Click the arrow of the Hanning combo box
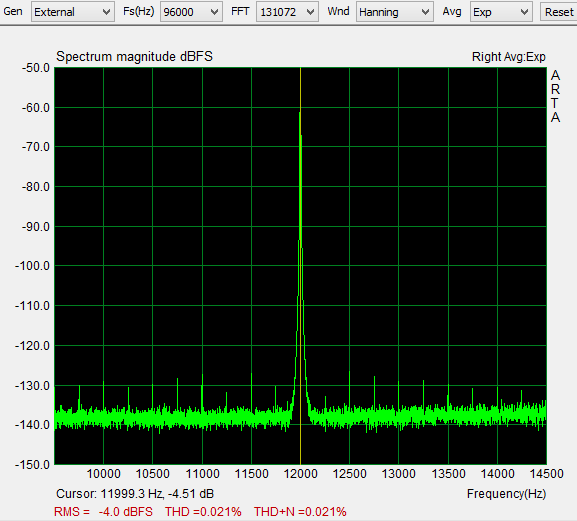Image resolution: width=577 pixels, height=521 pixels. pyautogui.click(x=425, y=12)
